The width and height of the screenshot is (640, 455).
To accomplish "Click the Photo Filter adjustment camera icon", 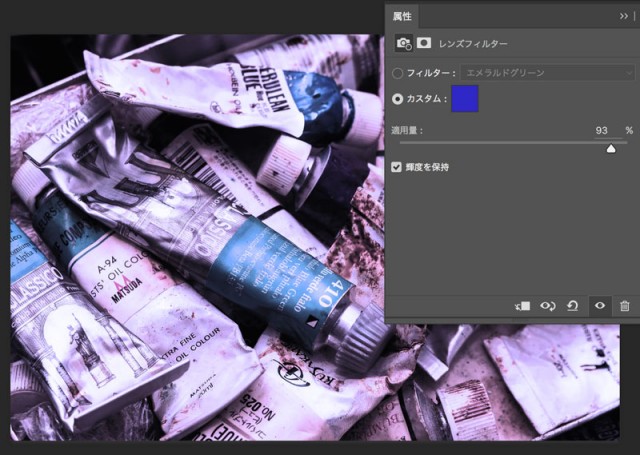I will [x=404, y=43].
